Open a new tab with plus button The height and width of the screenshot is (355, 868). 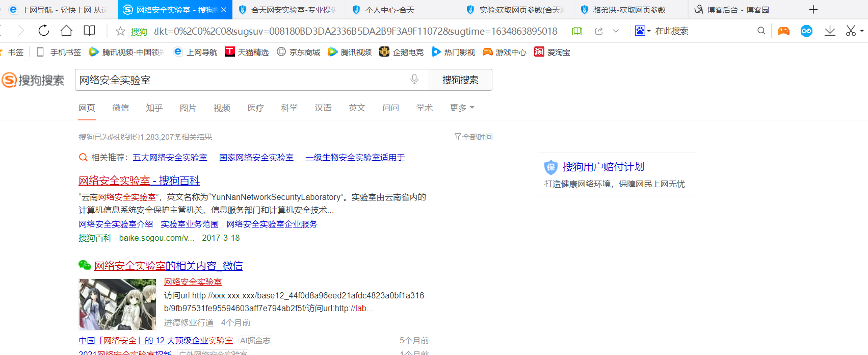pos(813,9)
